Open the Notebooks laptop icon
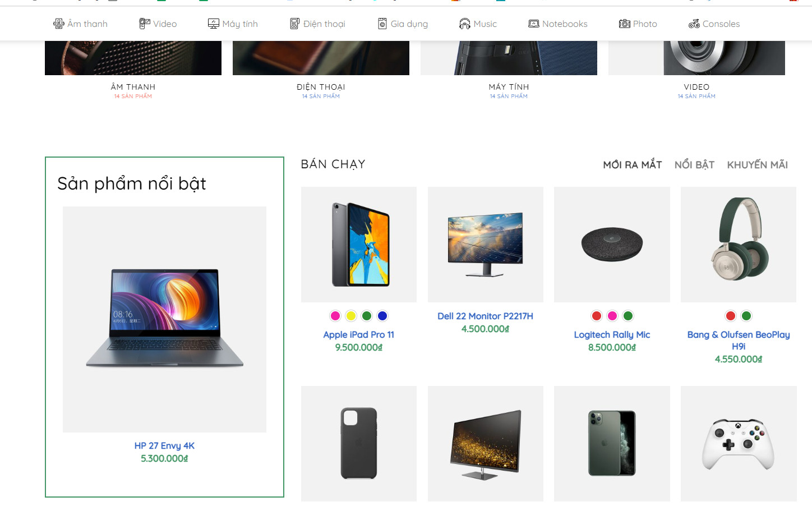This screenshot has height=506, width=812. pos(533,24)
